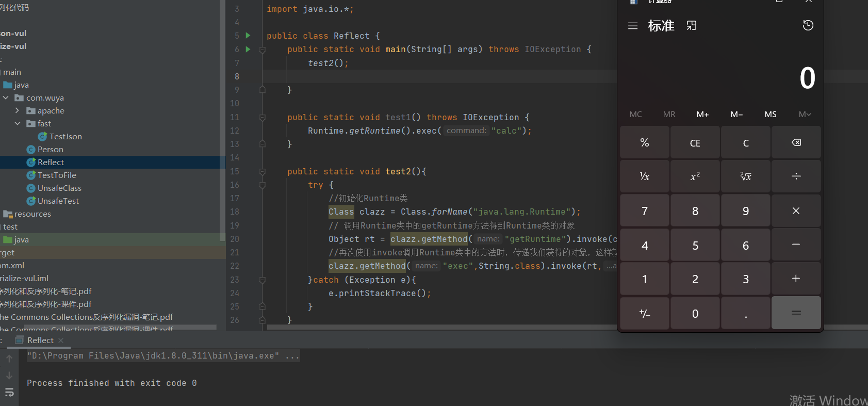The image size is (868, 406).
Task: Click the backspace key in Calculator
Action: [x=796, y=142]
